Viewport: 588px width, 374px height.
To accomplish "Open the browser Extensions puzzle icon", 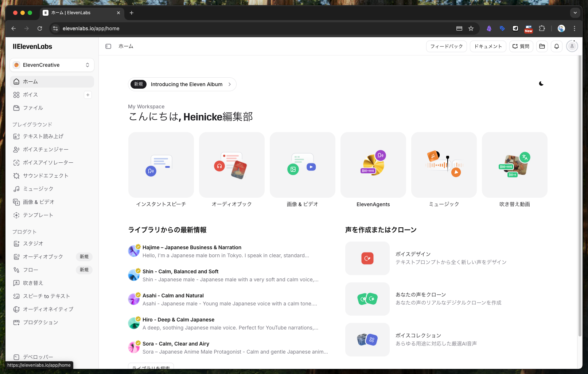I will pos(542,28).
